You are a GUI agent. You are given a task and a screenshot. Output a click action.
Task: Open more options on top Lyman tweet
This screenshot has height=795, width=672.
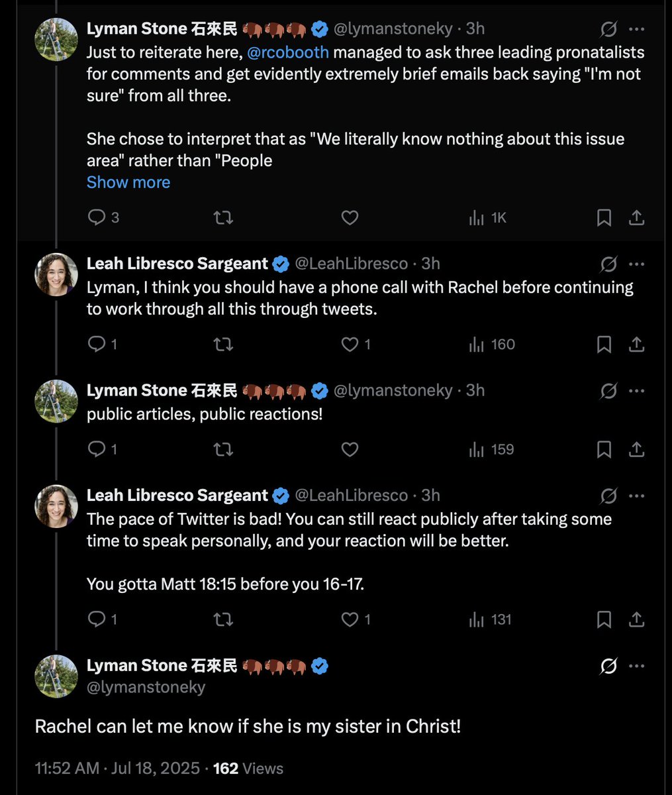point(636,29)
